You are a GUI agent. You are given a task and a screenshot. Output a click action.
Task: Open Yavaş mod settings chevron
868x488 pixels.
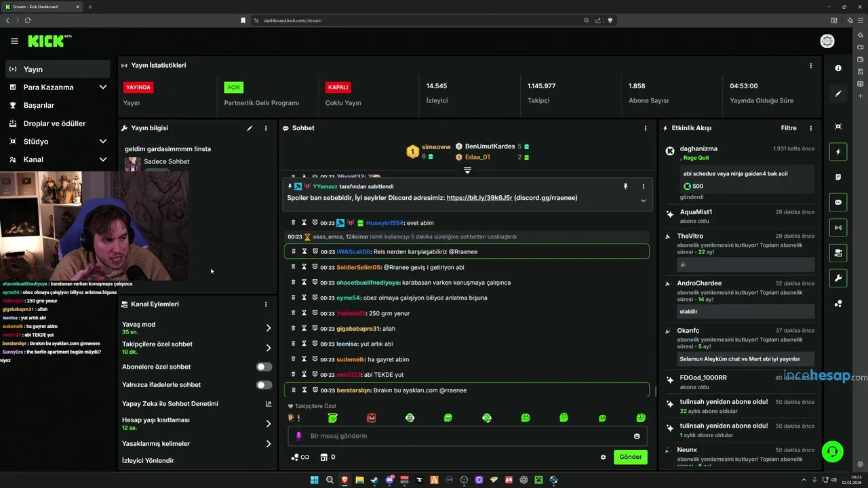point(269,328)
